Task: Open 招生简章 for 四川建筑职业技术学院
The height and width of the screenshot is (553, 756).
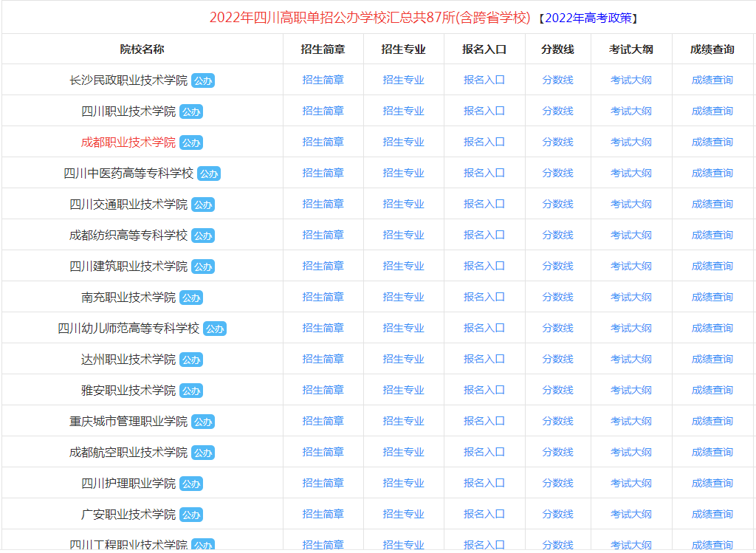Action: pos(323,266)
